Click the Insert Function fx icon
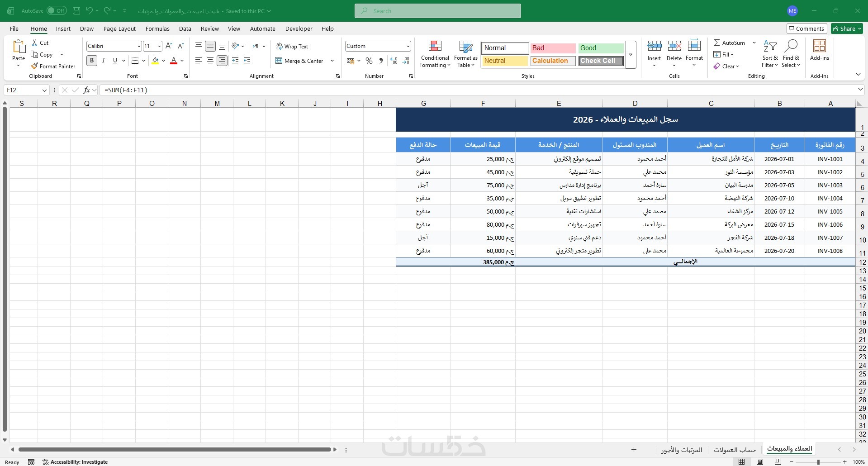 (x=86, y=90)
